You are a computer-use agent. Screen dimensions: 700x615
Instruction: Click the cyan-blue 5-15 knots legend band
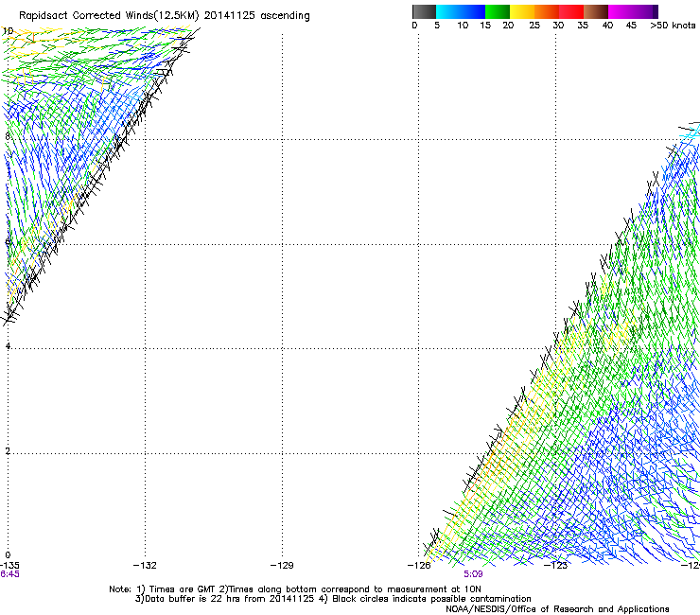461,11
